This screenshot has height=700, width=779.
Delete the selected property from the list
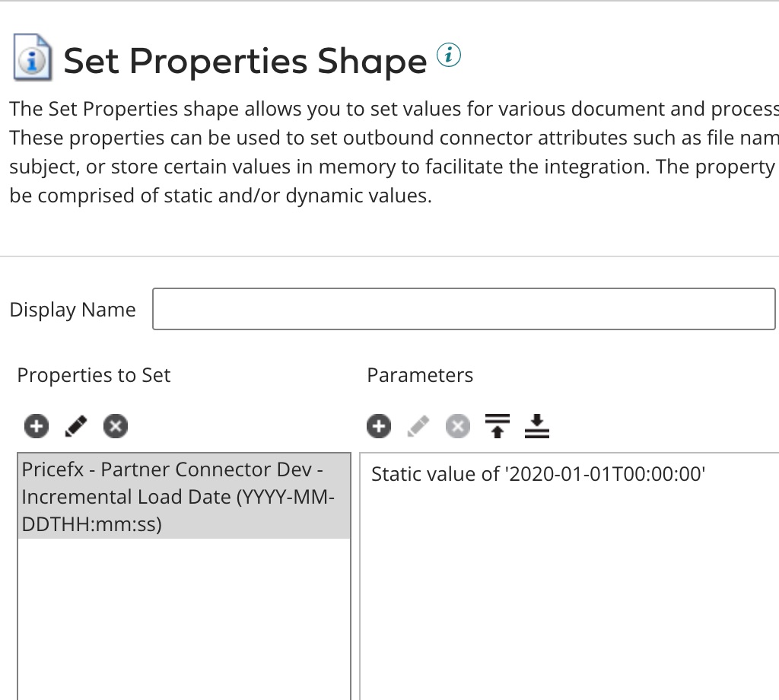(116, 426)
